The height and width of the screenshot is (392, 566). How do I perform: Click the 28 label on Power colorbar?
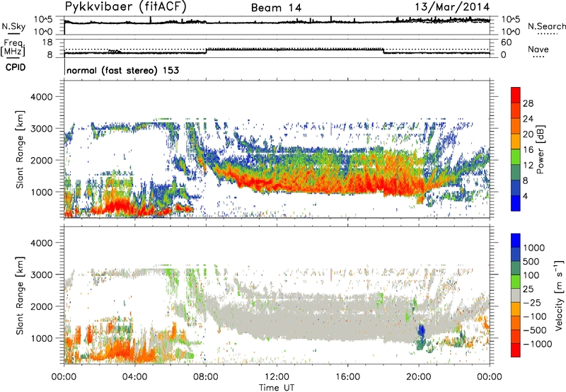(x=528, y=103)
